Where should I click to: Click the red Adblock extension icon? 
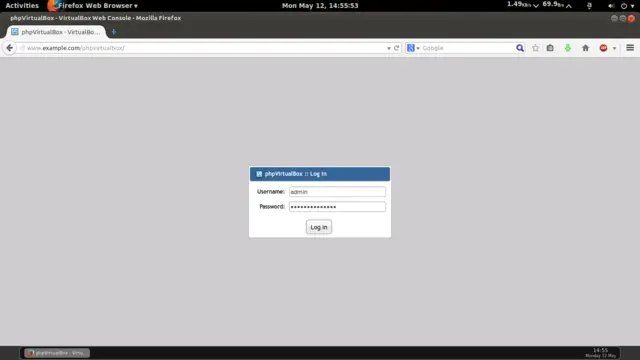[x=603, y=48]
